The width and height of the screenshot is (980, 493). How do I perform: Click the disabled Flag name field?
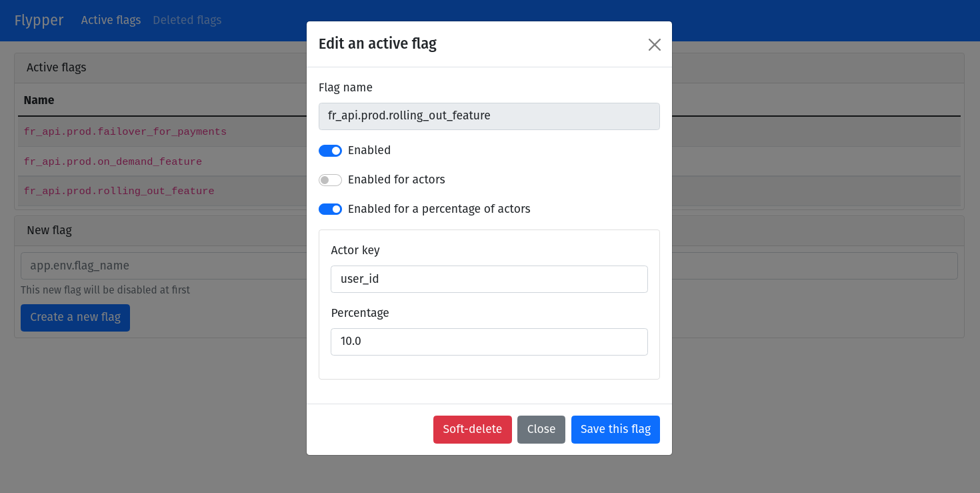[x=489, y=116]
